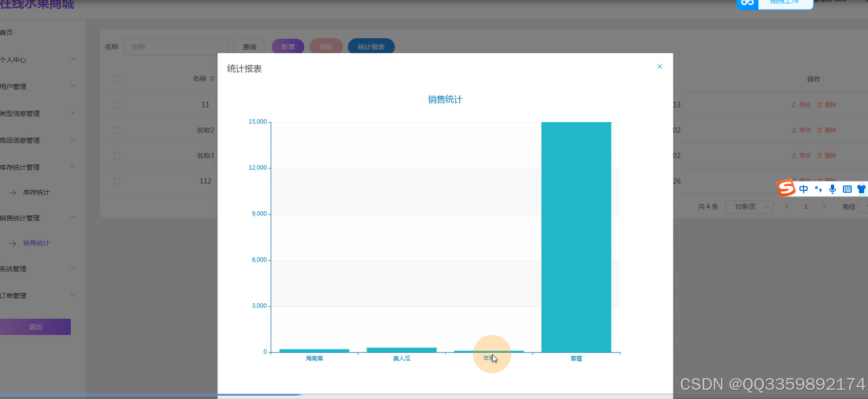
Task: Click the 美人瓜 bar in chart
Action: [x=402, y=350]
